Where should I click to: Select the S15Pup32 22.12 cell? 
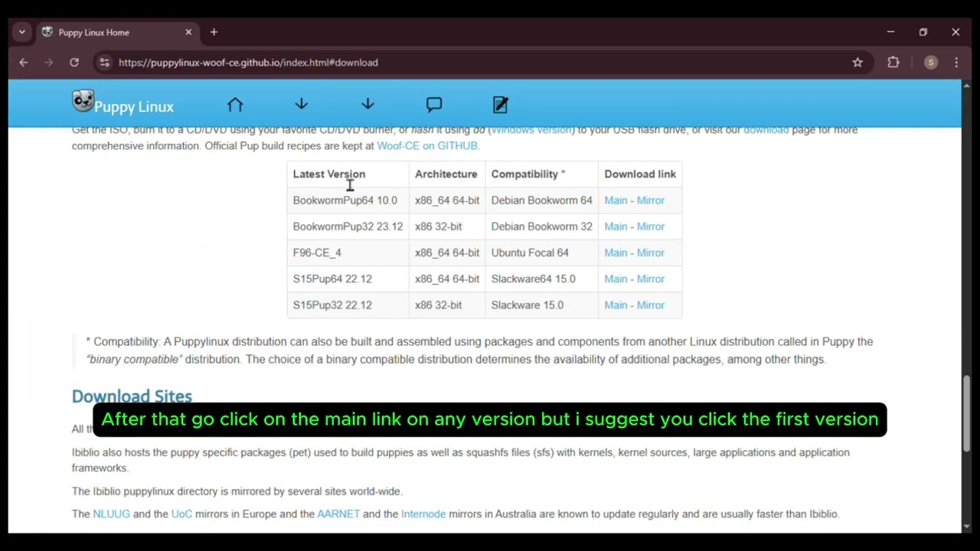[348, 305]
